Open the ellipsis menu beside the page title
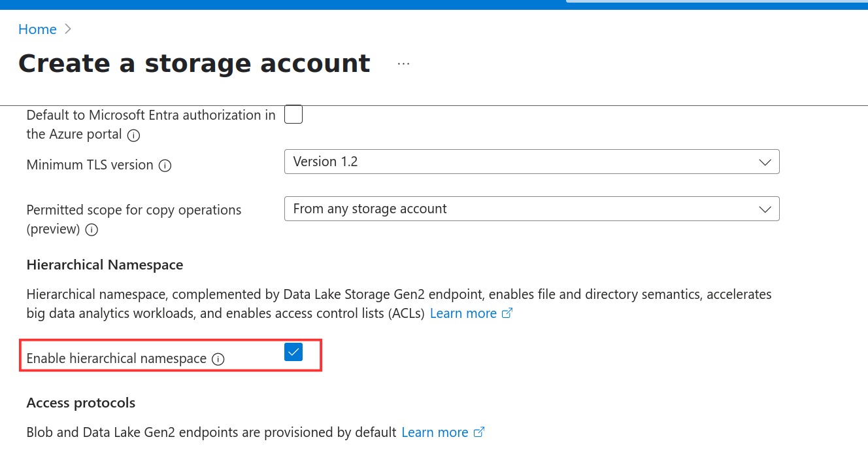The height and width of the screenshot is (452, 868). (x=403, y=64)
